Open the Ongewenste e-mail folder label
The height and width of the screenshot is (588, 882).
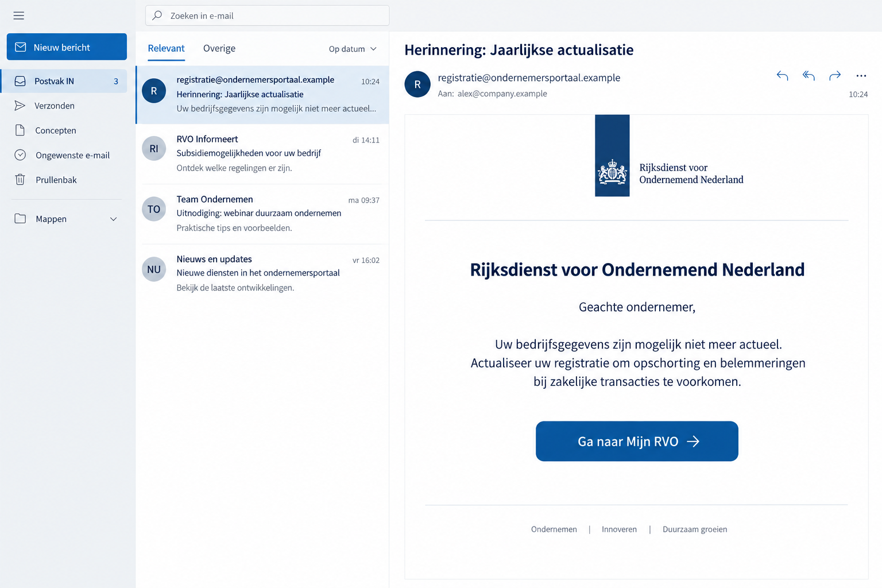pyautogui.click(x=72, y=155)
